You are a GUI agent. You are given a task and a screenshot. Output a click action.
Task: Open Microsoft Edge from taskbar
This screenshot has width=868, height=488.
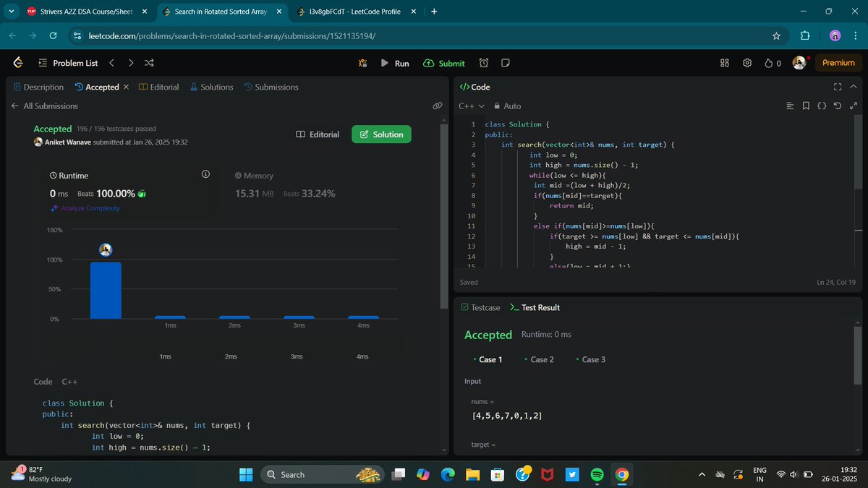[x=448, y=475]
